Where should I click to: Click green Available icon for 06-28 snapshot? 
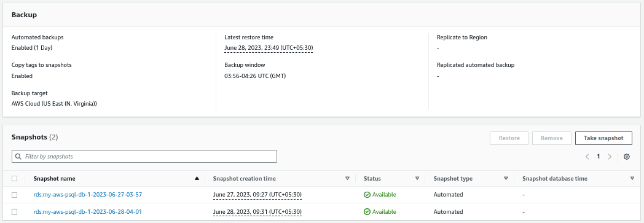pos(367,212)
